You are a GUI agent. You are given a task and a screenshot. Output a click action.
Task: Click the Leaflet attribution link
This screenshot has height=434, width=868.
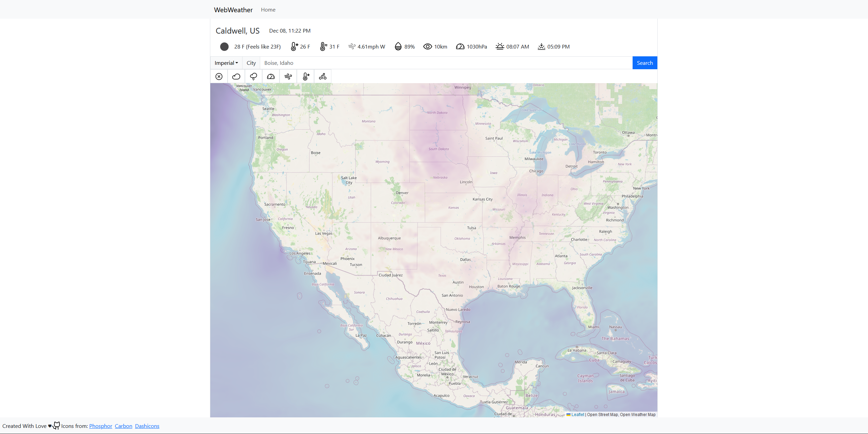[577, 414]
